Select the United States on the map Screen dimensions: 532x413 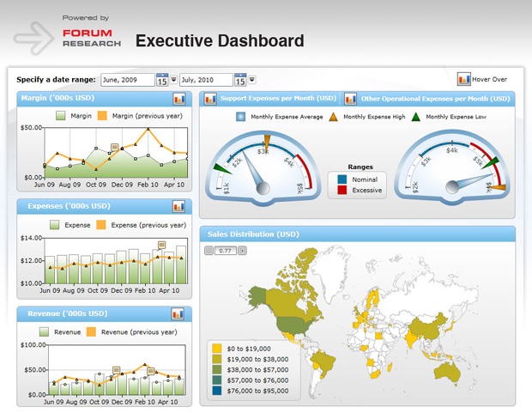tap(293, 325)
